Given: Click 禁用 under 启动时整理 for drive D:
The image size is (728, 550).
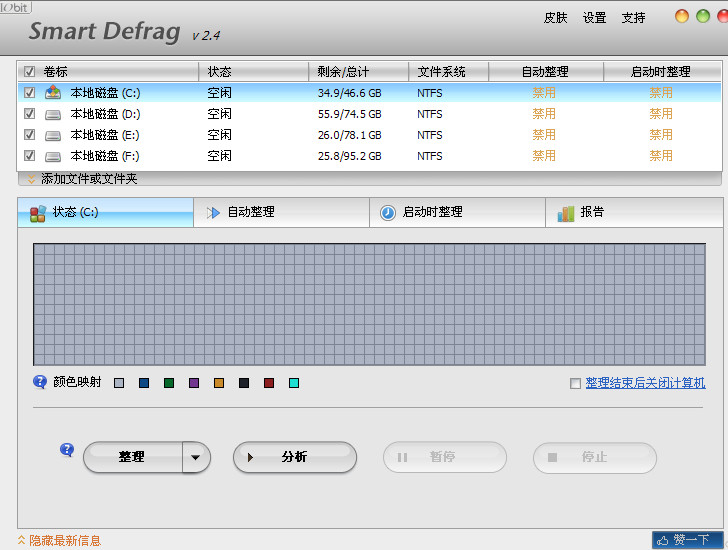Looking at the screenshot, I should pos(661,114).
